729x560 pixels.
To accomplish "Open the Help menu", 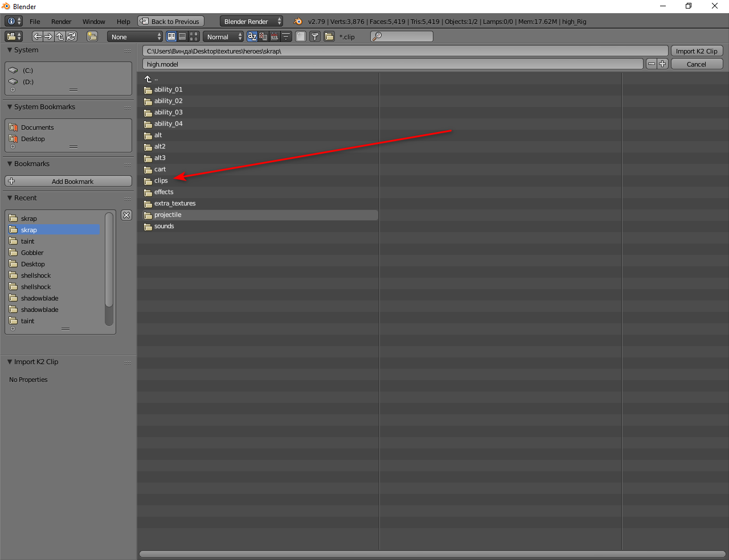I will (x=124, y=22).
